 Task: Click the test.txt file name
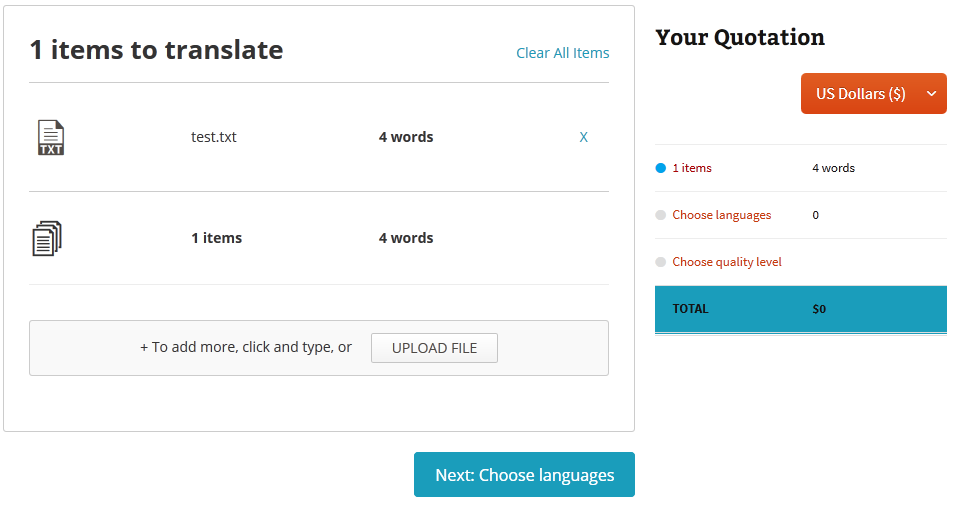click(214, 137)
